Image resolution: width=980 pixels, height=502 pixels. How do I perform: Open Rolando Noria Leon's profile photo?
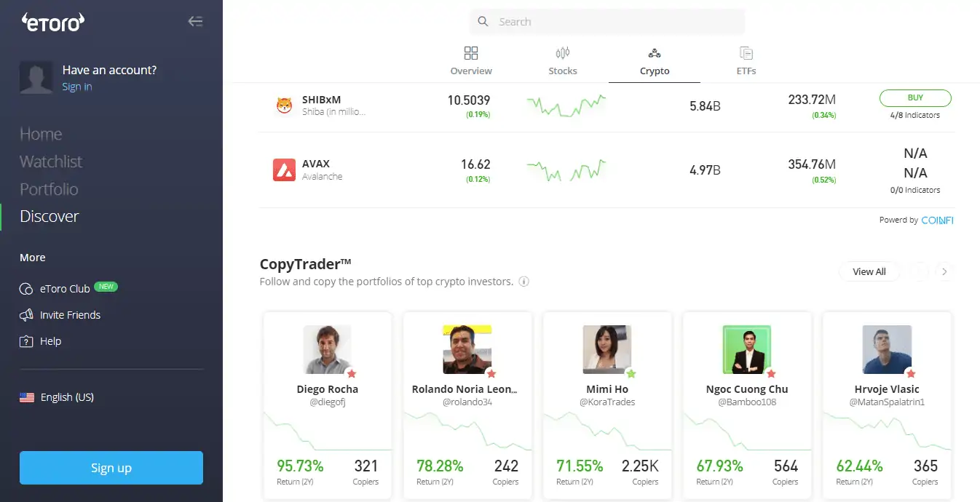coord(467,349)
